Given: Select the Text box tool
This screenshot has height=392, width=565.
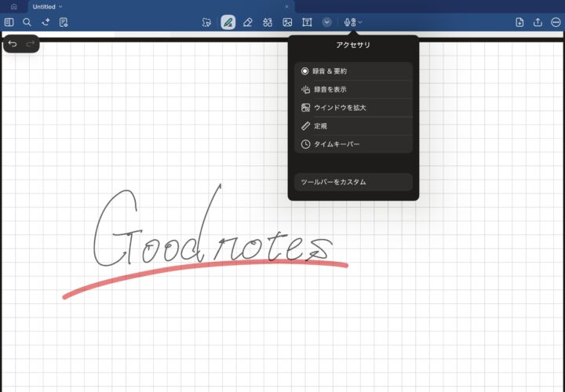Looking at the screenshot, I should [307, 22].
